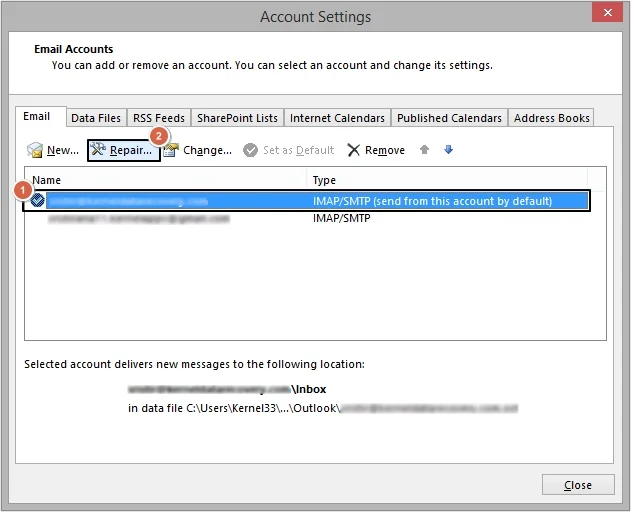Move account up with gray arrow
This screenshot has width=631, height=512.
click(x=424, y=150)
